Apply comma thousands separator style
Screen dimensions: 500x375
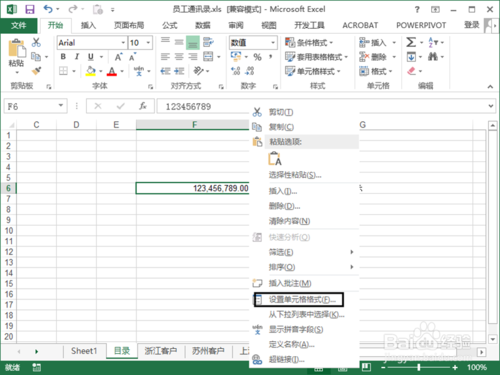pyautogui.click(x=271, y=57)
